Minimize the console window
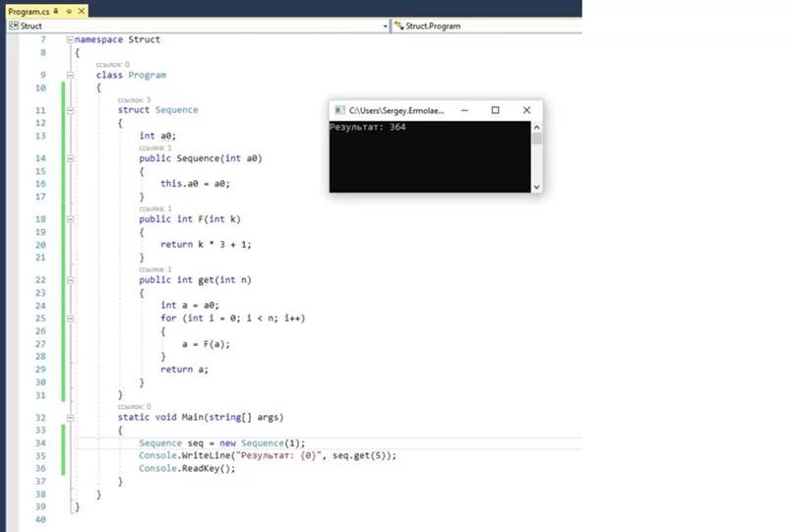787x532 pixels. [464, 110]
